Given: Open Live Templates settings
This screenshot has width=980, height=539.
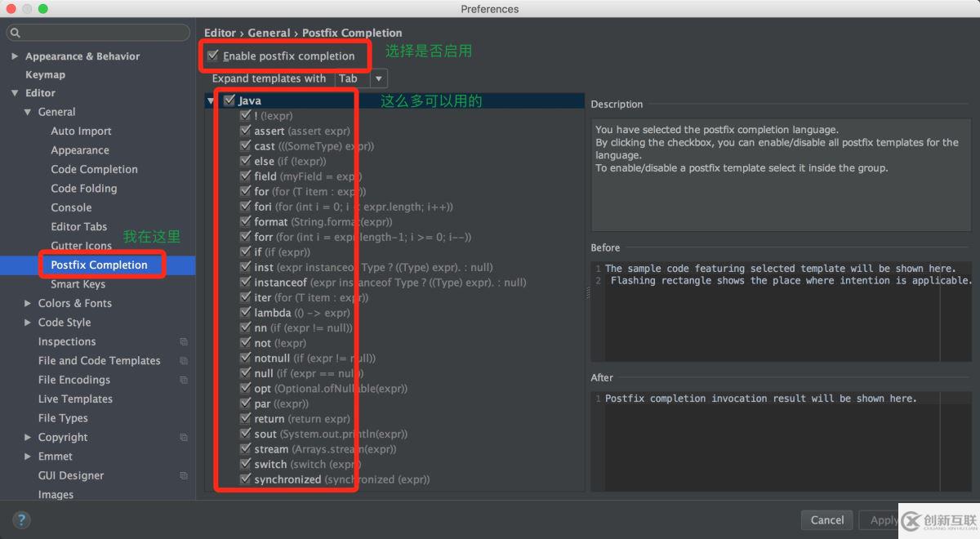Looking at the screenshot, I should pyautogui.click(x=75, y=399).
